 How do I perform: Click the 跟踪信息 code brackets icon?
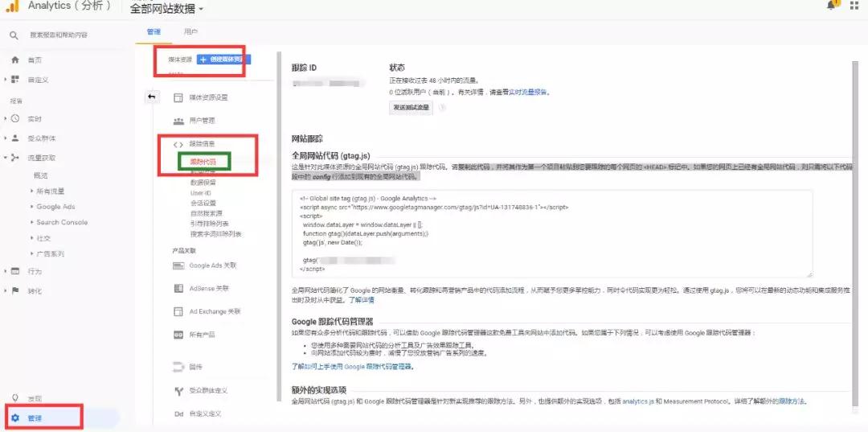178,144
